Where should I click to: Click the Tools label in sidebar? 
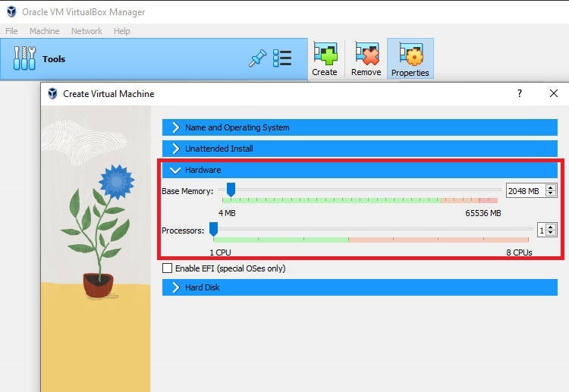click(54, 58)
